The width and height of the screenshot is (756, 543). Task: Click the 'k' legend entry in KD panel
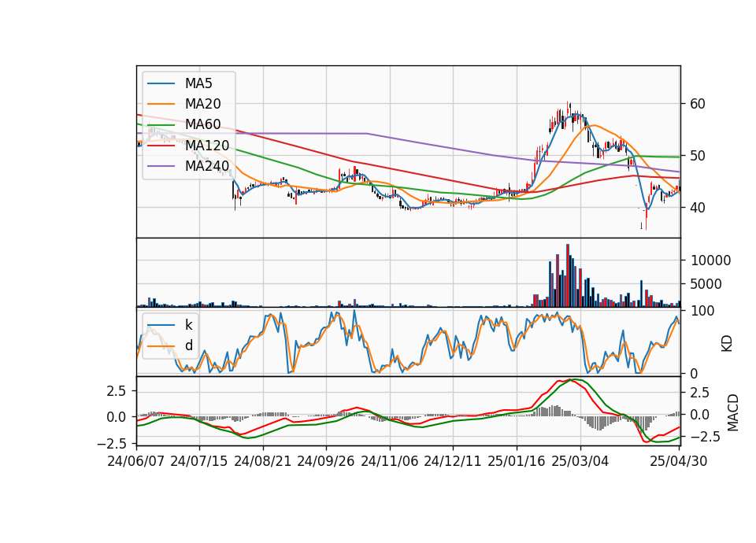click(x=188, y=325)
